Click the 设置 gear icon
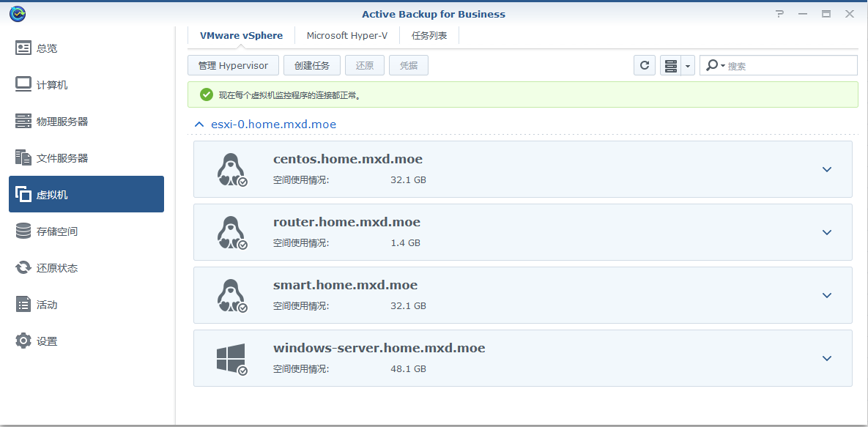 coord(23,341)
